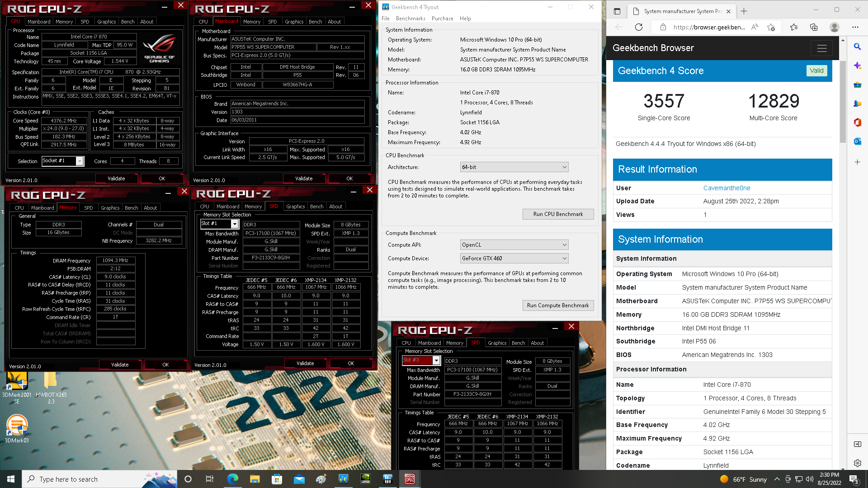
Task: Open the Compute API OpenCL dropdown
Action: click(x=514, y=245)
